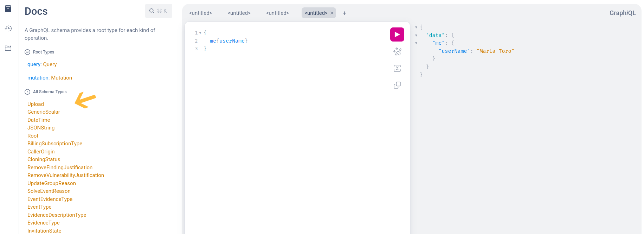Copy the query to the clipboard
This screenshot has height=234, width=644.
point(397,85)
